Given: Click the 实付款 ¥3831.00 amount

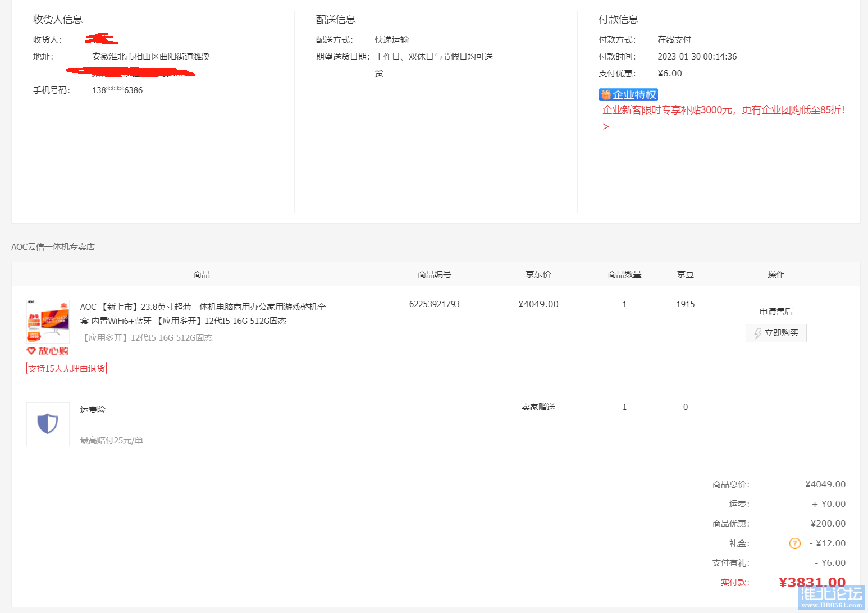Looking at the screenshot, I should click(x=811, y=582).
